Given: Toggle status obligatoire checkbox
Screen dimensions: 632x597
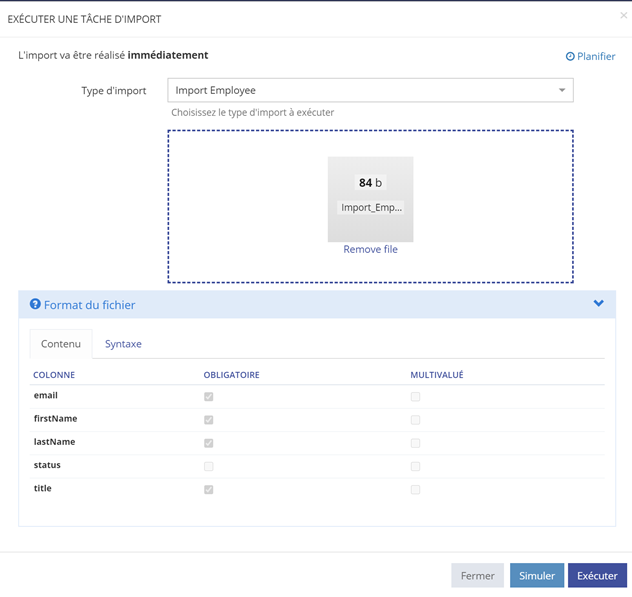Looking at the screenshot, I should [208, 466].
